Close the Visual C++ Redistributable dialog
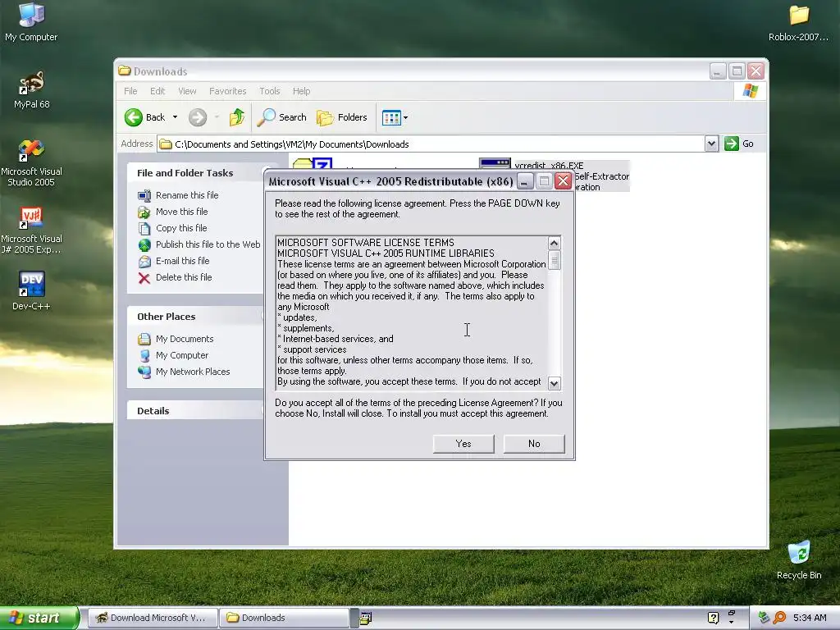 563,181
